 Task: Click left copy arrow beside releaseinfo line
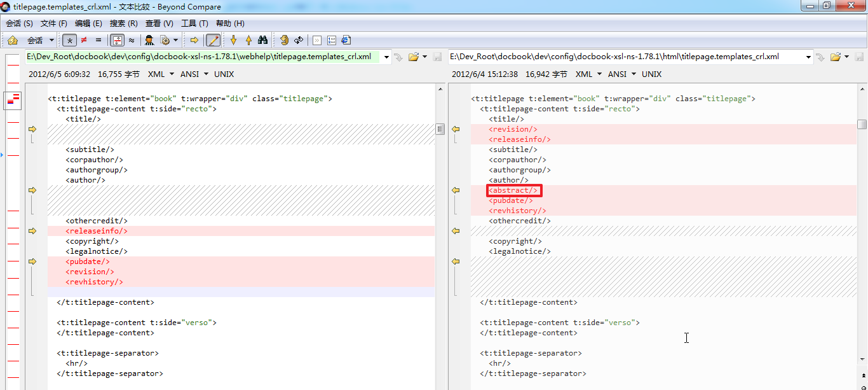click(32, 231)
